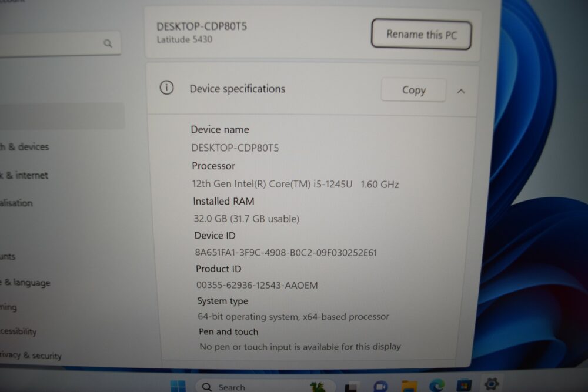Viewport: 588px width, 392px height.
Task: Click the Latitude 5430 model text
Action: tap(185, 39)
